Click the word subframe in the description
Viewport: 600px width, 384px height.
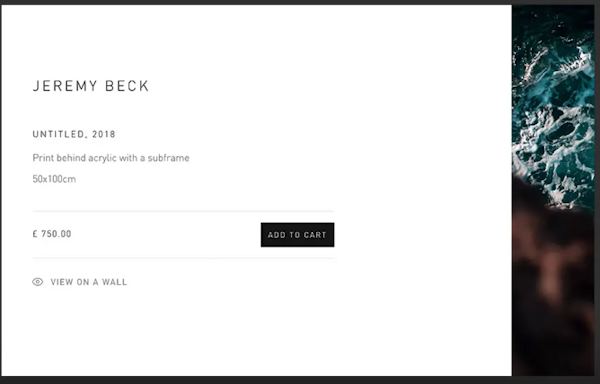click(x=168, y=158)
